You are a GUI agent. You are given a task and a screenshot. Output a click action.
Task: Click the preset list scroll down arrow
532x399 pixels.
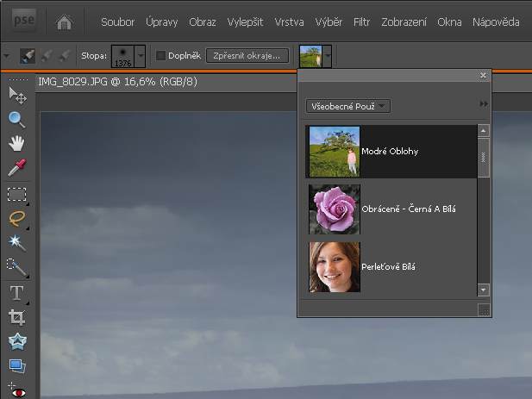(483, 290)
